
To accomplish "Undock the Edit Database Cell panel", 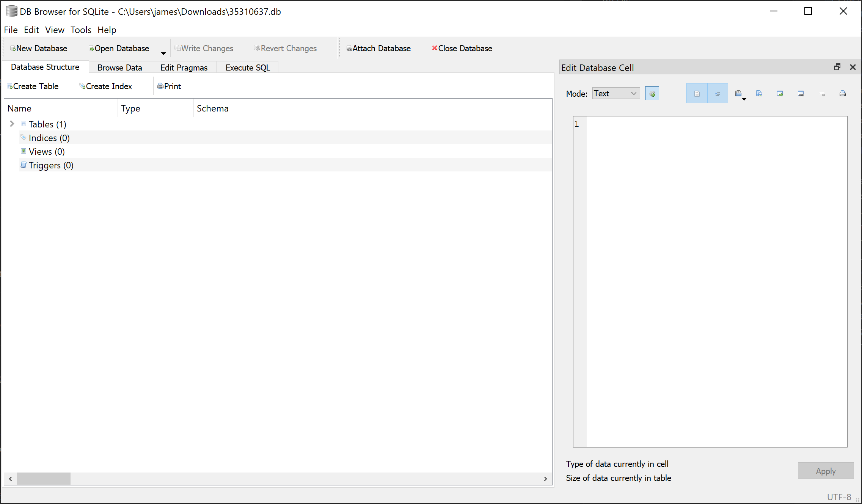I will tap(837, 67).
